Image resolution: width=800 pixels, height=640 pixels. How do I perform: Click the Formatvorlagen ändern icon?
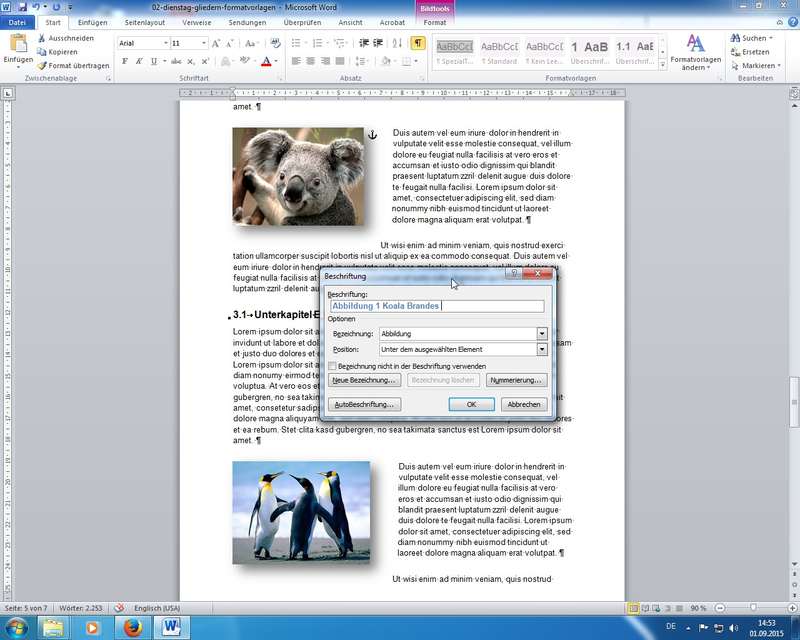pos(695,43)
